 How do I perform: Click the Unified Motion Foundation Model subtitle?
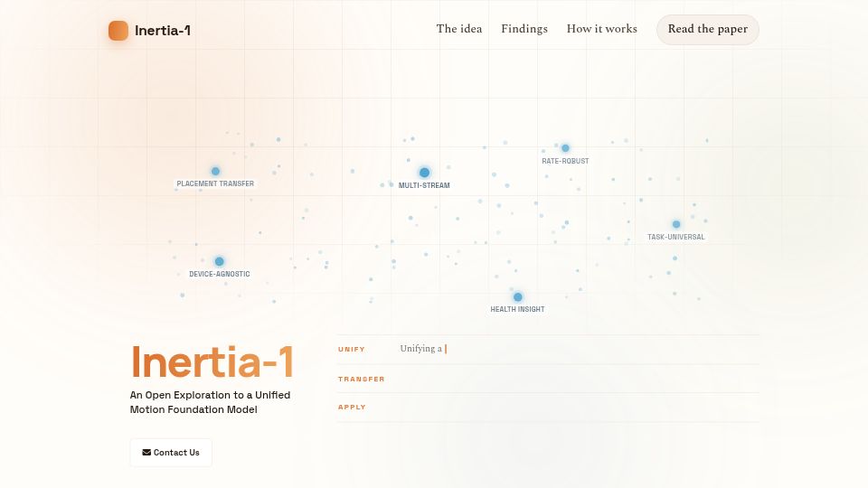point(211,402)
